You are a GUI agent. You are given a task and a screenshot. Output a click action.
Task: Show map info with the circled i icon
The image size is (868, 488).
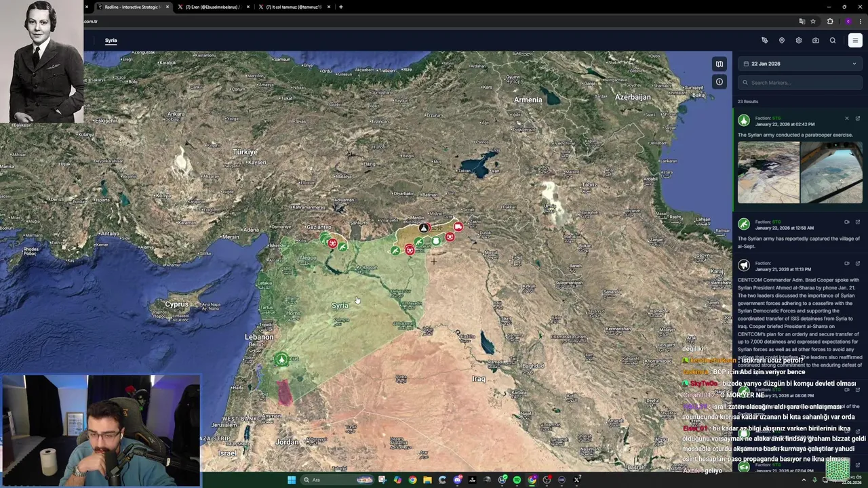click(719, 82)
